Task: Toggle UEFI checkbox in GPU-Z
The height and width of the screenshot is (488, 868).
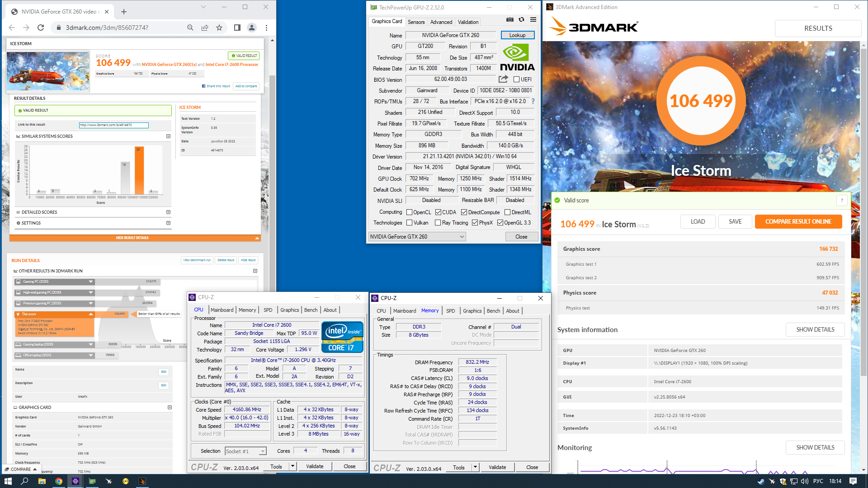Action: pos(516,79)
